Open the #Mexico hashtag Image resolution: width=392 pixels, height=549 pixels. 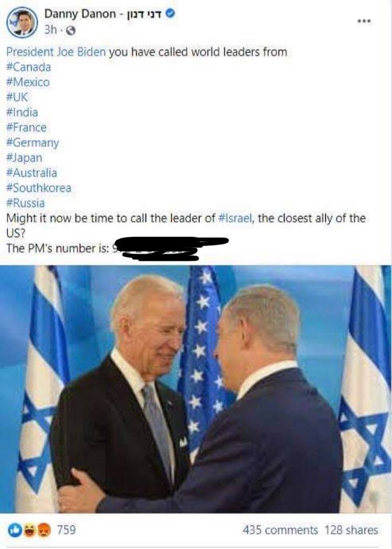click(x=28, y=82)
